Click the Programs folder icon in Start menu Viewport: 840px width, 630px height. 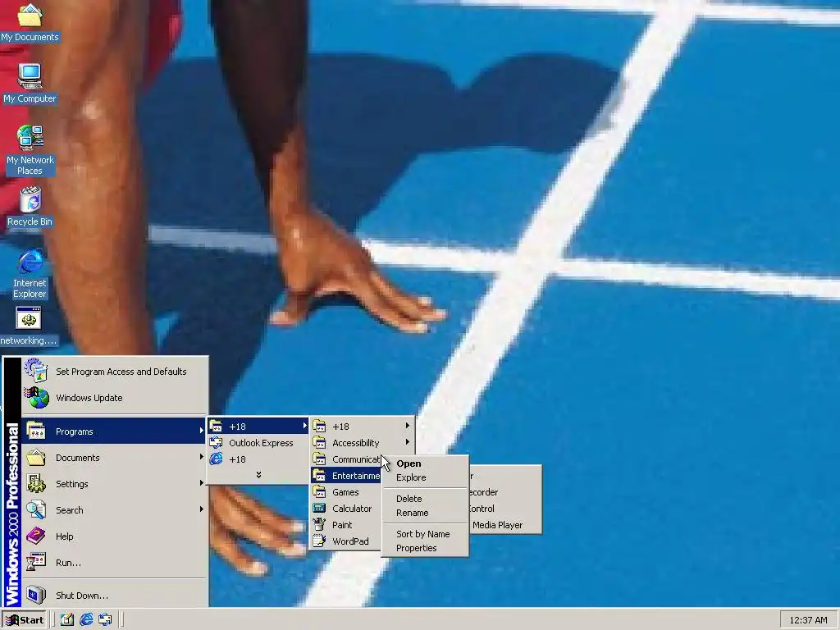36,431
